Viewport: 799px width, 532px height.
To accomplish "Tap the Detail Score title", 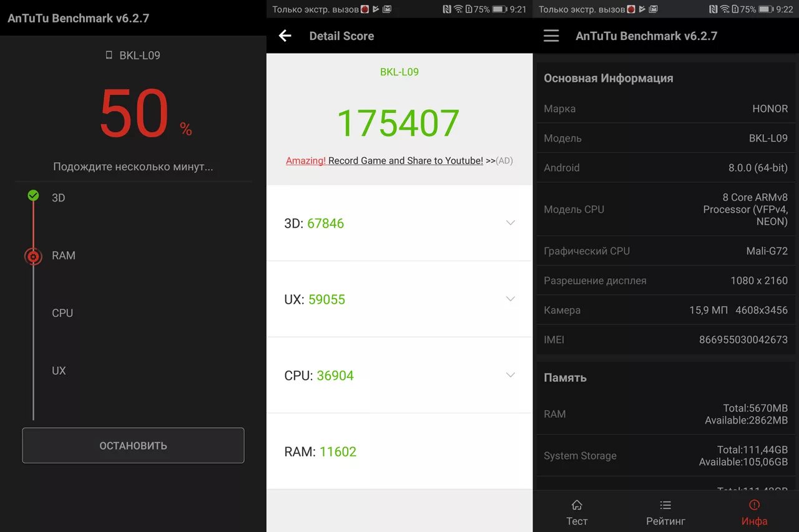I will [x=341, y=36].
